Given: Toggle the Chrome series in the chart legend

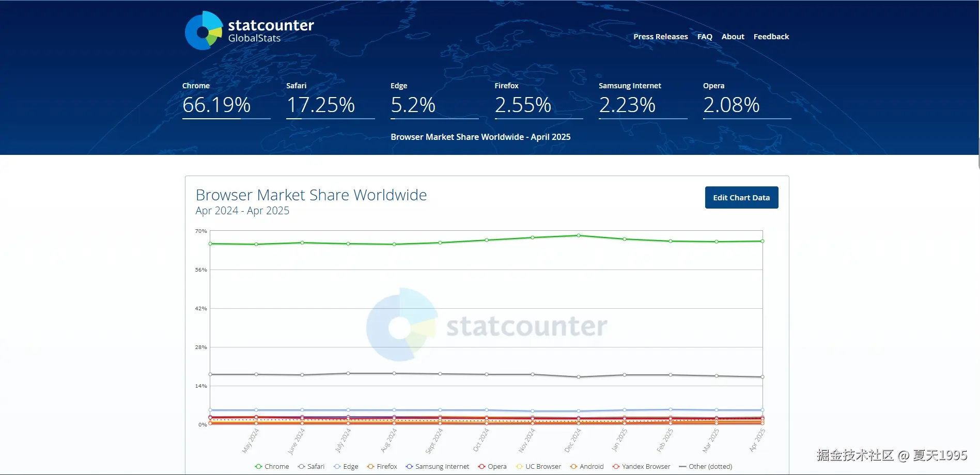Looking at the screenshot, I should (x=272, y=466).
